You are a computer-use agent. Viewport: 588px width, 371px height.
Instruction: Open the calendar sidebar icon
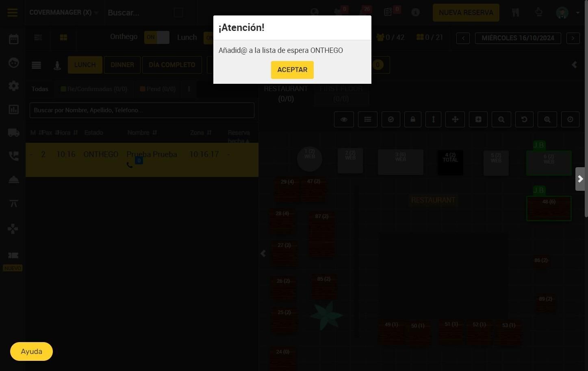tap(13, 39)
